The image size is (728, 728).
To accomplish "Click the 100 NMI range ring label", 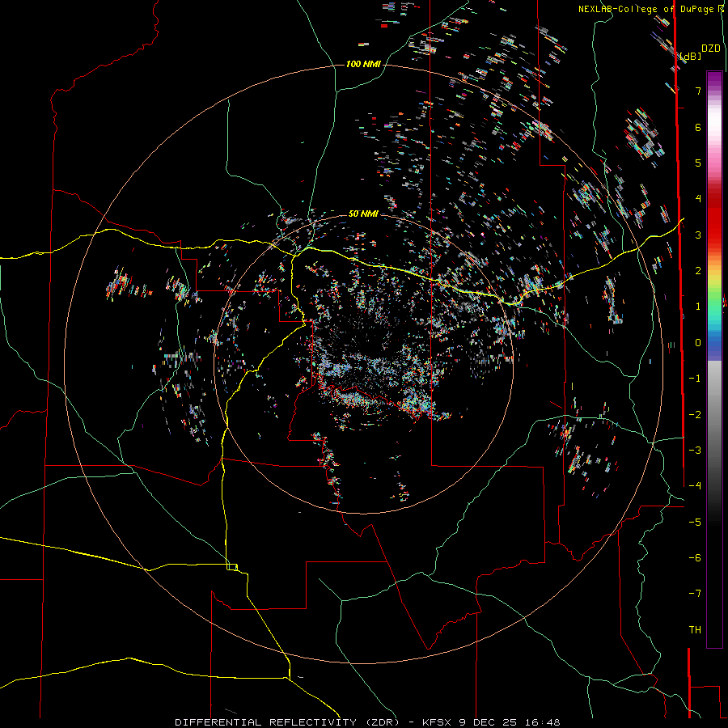I will [363, 64].
